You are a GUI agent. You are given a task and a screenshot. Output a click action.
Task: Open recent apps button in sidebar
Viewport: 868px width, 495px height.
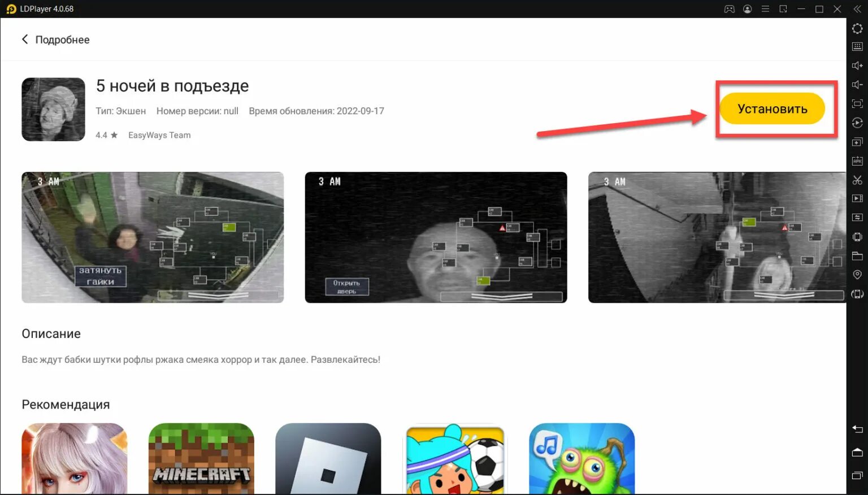857,475
